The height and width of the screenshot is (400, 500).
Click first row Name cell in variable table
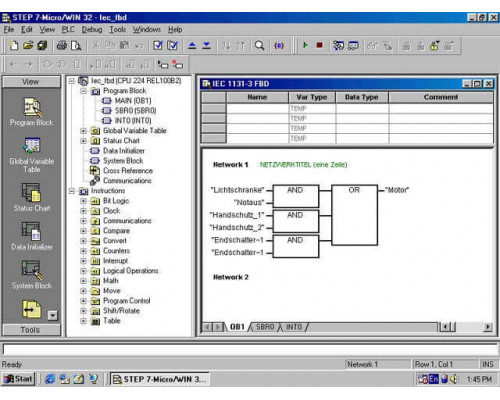pos(257,109)
